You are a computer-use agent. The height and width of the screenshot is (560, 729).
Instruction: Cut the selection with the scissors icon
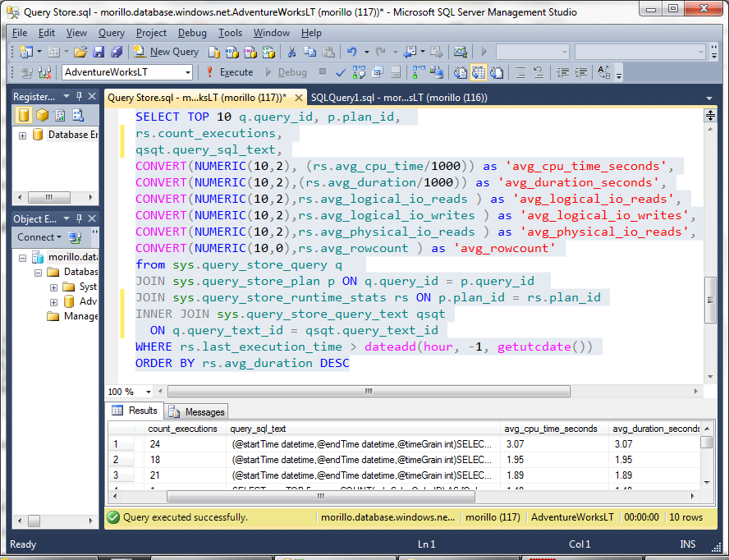(x=291, y=52)
